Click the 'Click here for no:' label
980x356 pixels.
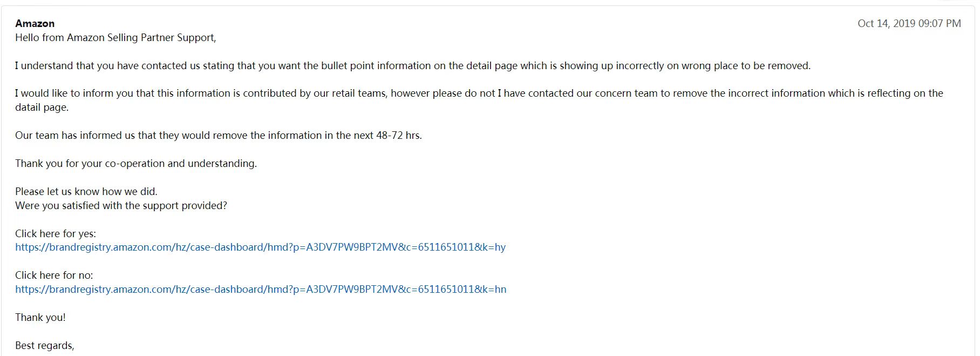[x=54, y=276]
